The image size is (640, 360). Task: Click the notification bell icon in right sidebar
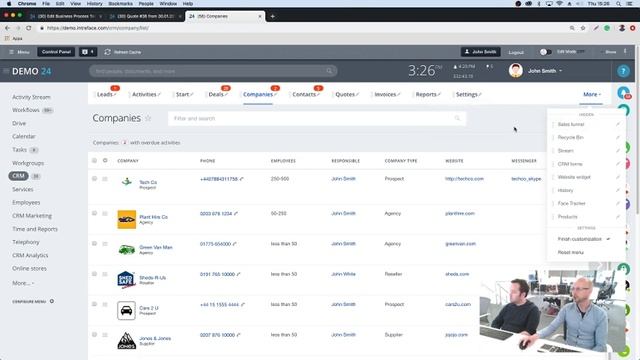point(623,93)
